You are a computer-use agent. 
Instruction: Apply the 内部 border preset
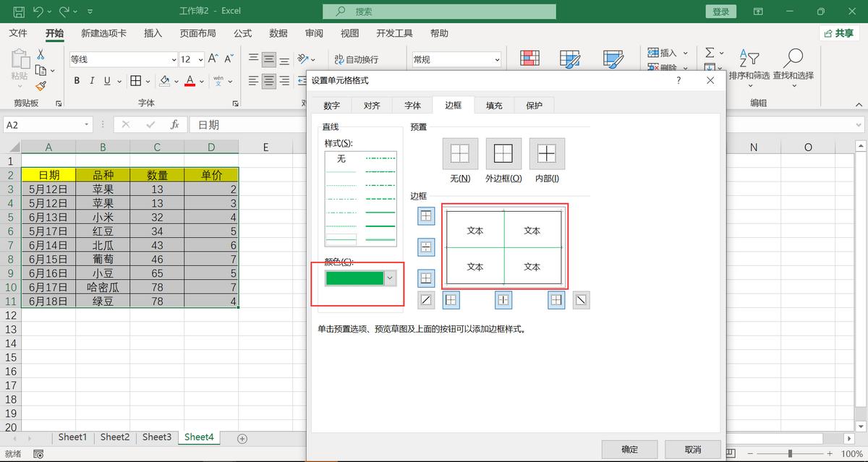tap(547, 153)
